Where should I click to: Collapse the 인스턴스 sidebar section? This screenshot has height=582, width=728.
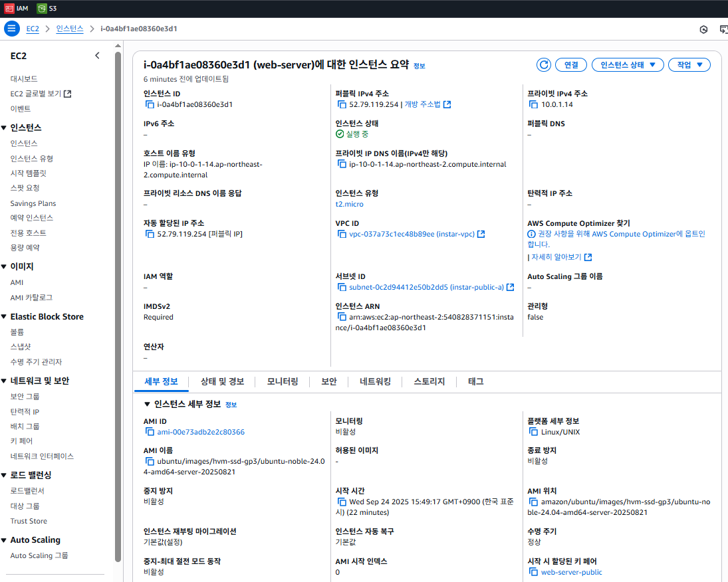(4, 128)
